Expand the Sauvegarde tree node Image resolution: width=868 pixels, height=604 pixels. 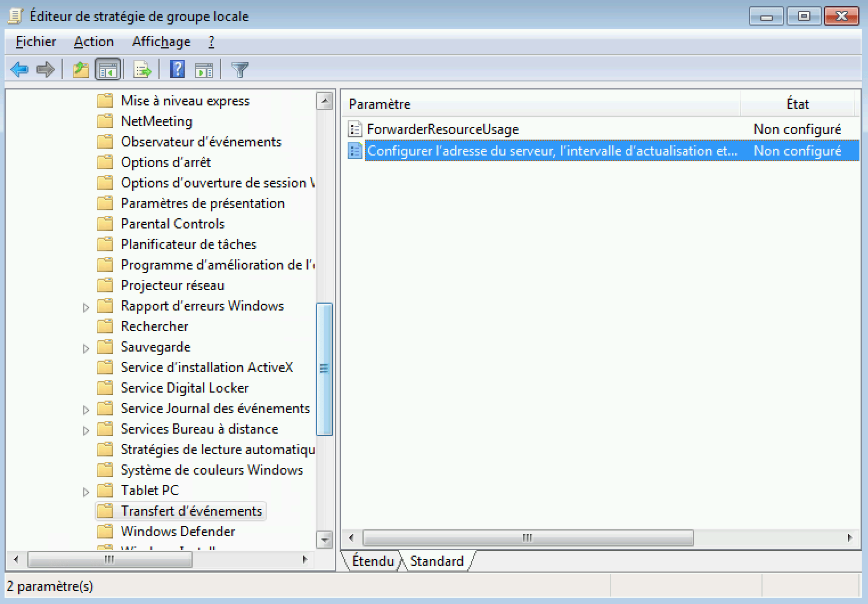[x=85, y=347]
